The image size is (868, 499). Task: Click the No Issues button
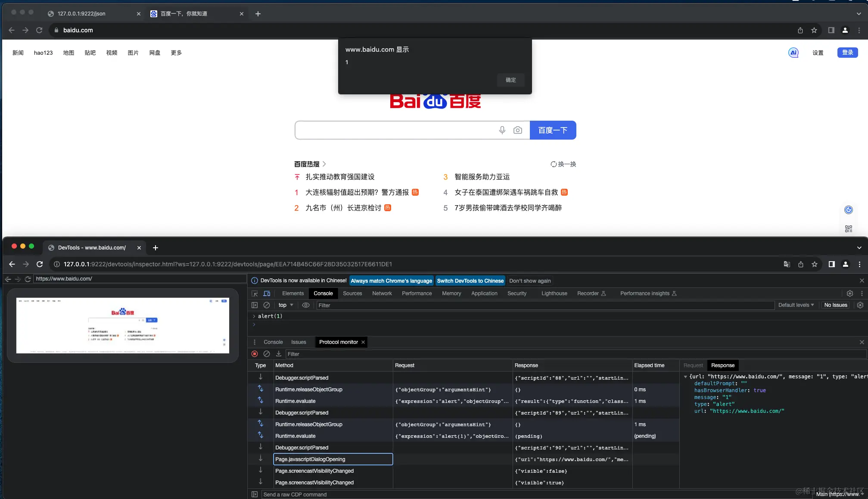tap(835, 305)
